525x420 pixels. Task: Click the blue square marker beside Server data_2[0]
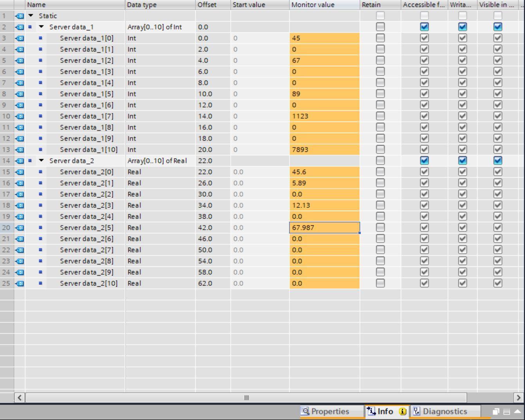[x=40, y=172]
